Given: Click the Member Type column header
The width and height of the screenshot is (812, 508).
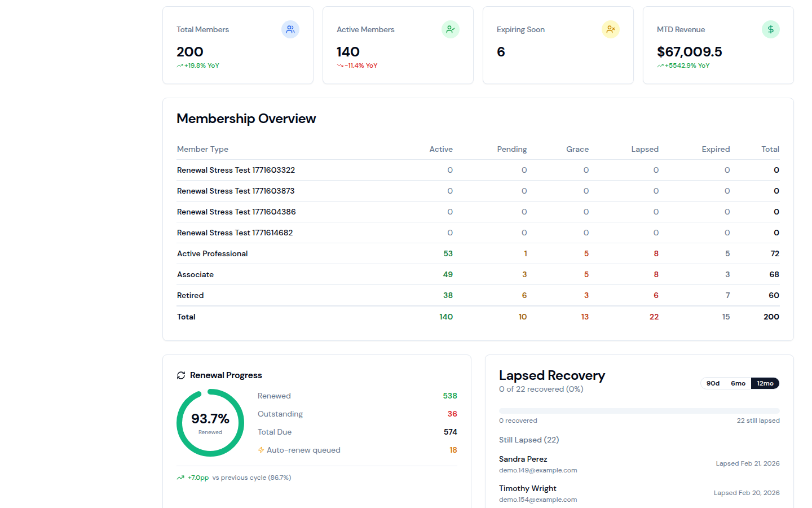Looking at the screenshot, I should [203, 149].
